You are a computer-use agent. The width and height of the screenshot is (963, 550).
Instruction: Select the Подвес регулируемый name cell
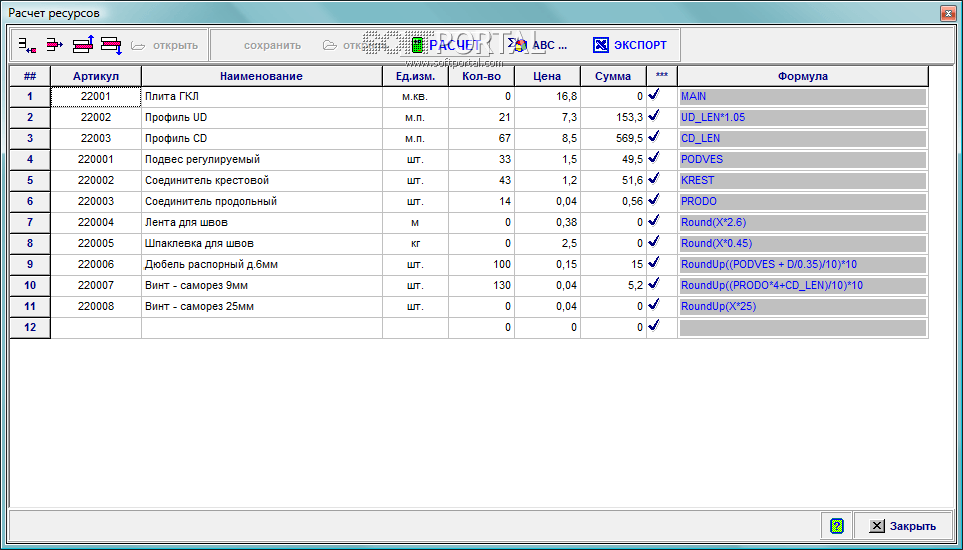[x=262, y=160]
